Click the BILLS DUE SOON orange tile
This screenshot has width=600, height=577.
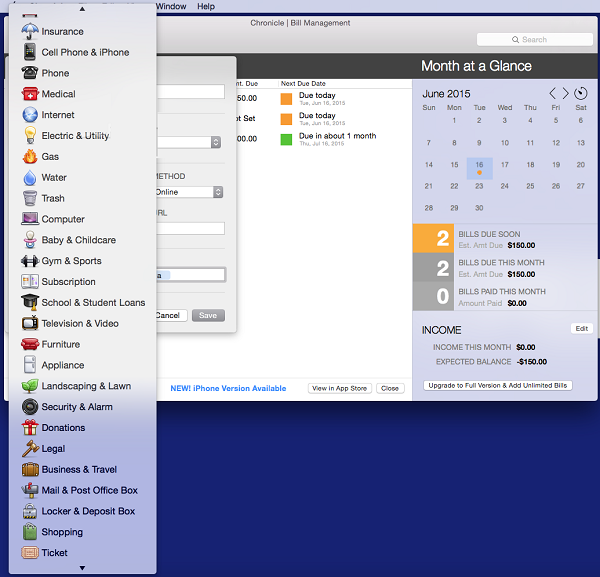(434, 238)
